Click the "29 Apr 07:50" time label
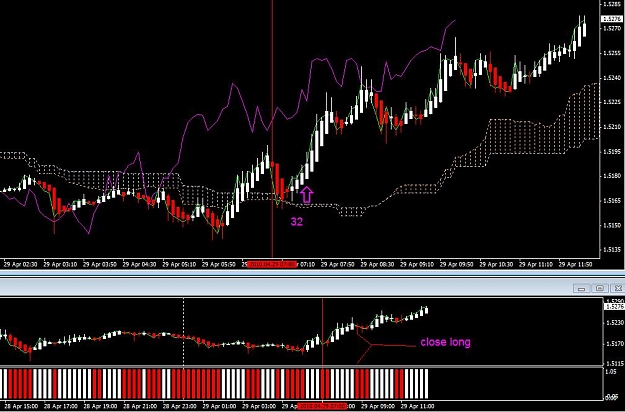This screenshot has height=412, width=625. (x=338, y=264)
